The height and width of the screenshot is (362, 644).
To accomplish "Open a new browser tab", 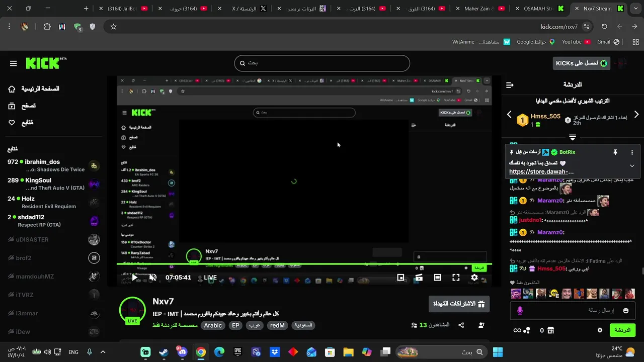I will (86, 9).
